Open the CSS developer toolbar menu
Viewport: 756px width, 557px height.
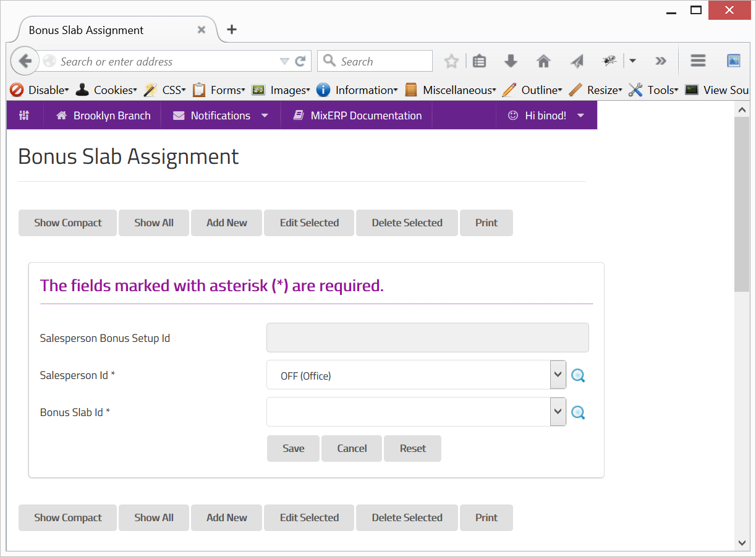click(164, 90)
